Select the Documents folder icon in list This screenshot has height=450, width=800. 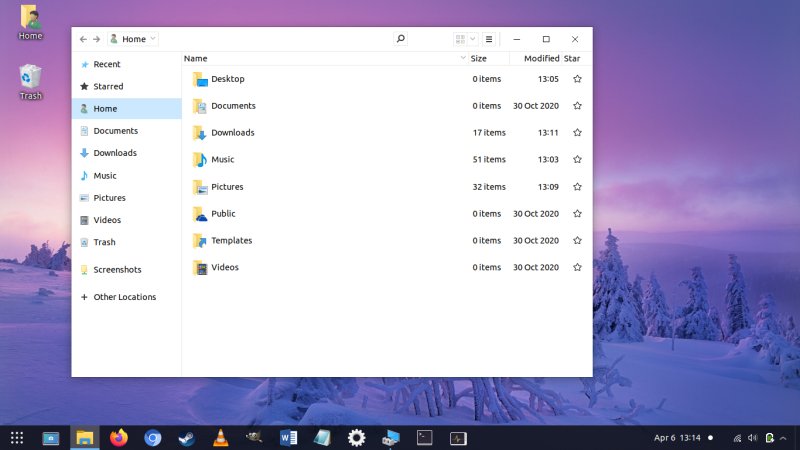coord(200,106)
